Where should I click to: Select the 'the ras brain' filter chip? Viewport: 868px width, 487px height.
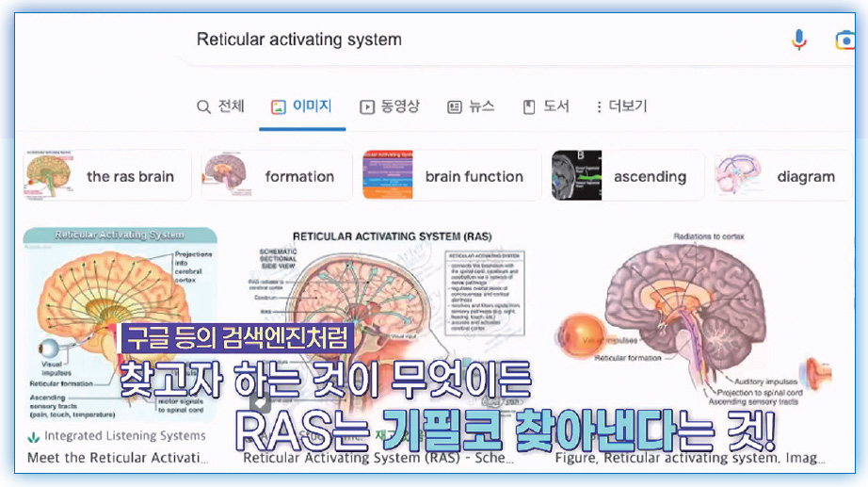[x=107, y=176]
